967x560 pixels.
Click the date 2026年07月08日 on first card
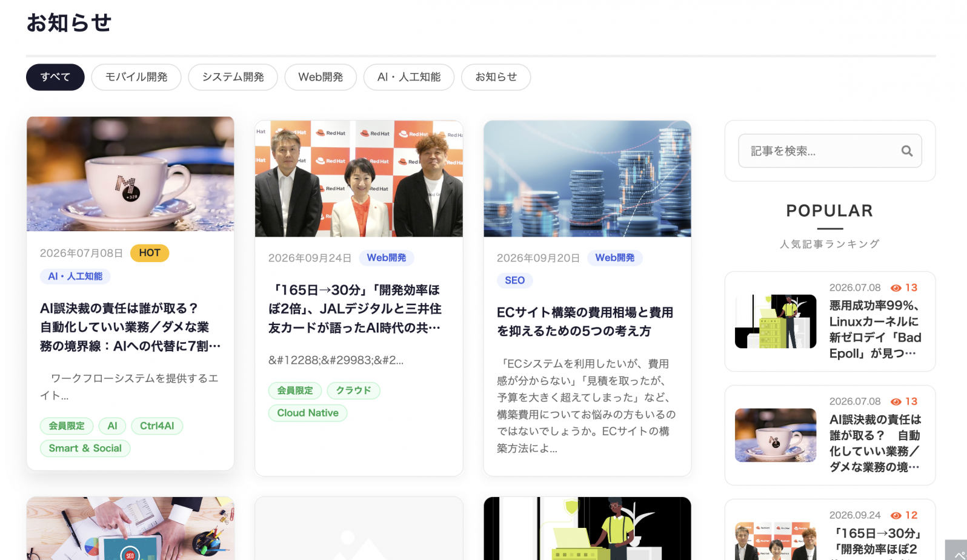point(81,253)
